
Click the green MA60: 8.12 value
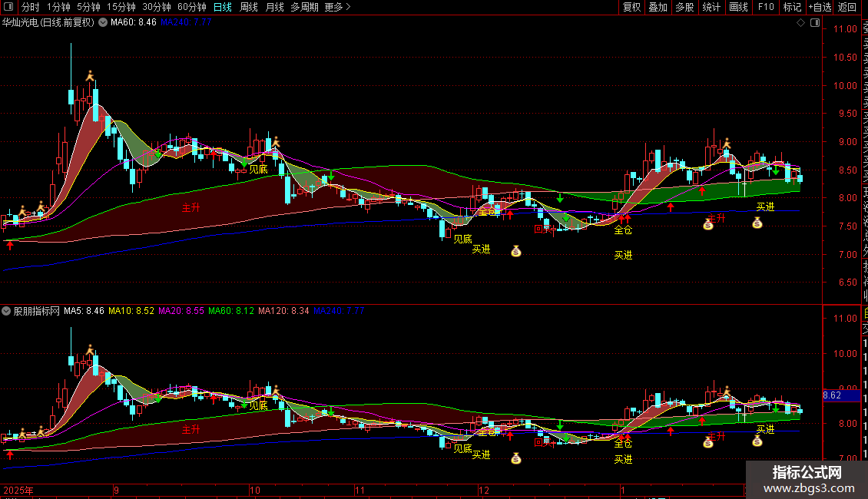(231, 311)
